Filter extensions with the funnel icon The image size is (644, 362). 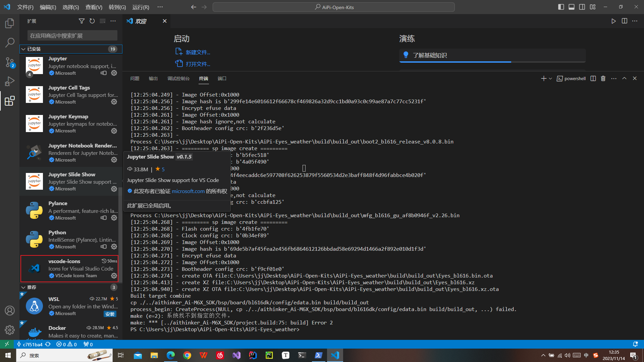tap(82, 21)
